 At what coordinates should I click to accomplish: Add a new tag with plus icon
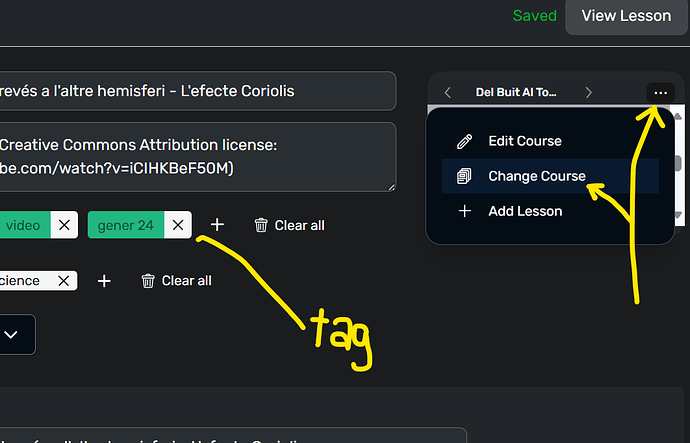pos(217,225)
